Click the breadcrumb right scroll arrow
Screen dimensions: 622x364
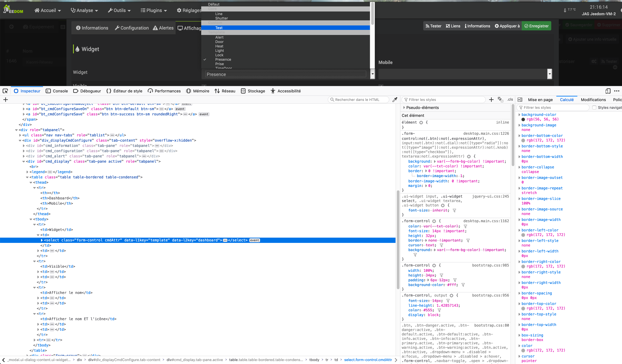396,360
